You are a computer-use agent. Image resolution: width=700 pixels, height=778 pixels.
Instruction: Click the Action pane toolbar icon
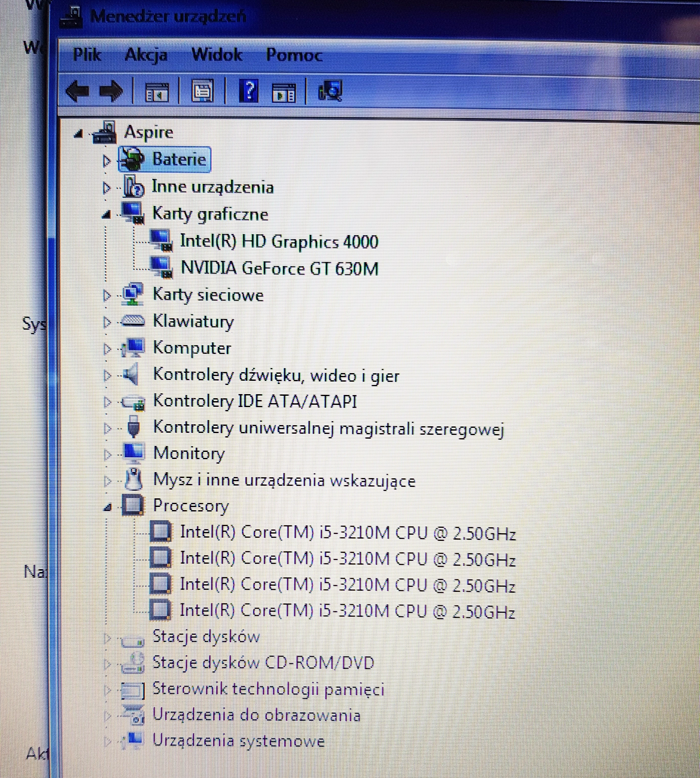(x=284, y=92)
